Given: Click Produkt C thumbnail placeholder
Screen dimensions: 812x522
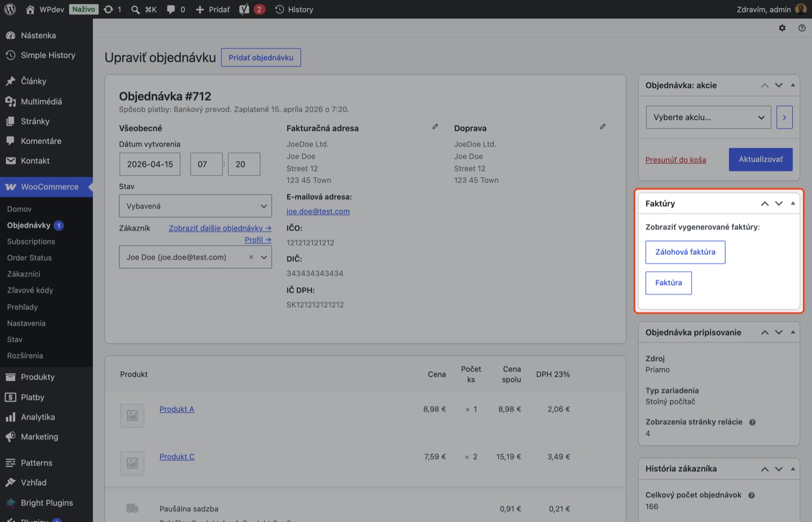Looking at the screenshot, I should point(132,463).
